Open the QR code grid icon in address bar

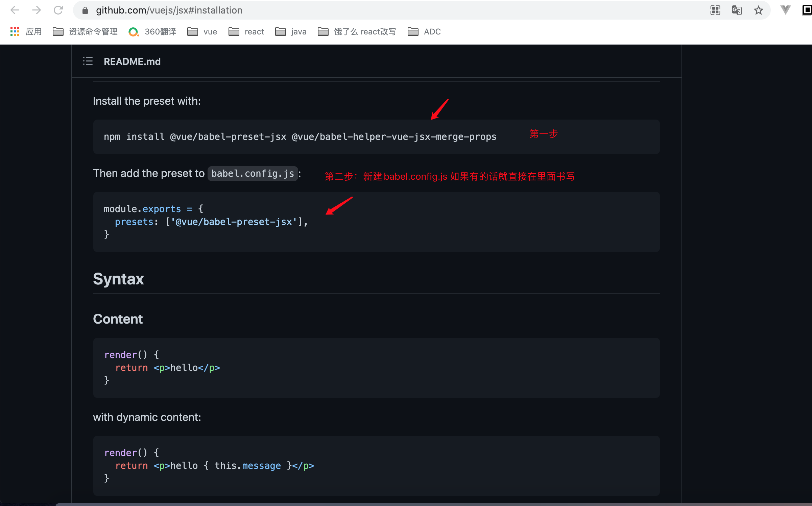(x=715, y=10)
